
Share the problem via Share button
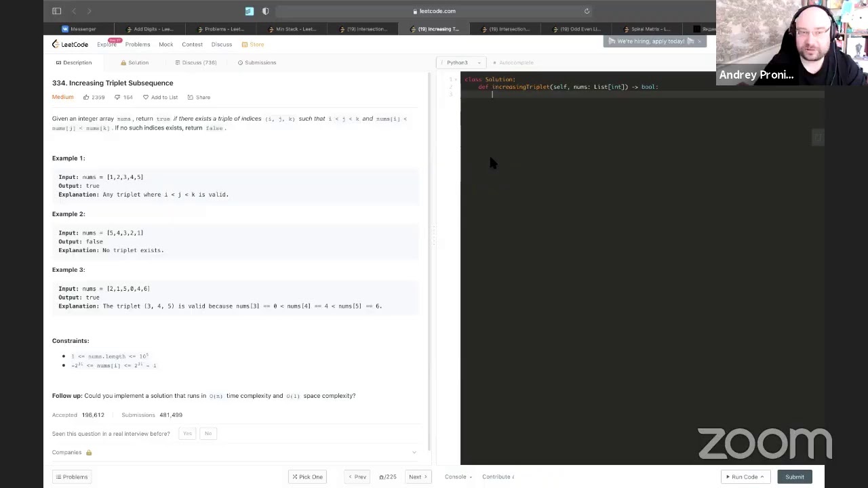[x=199, y=98]
